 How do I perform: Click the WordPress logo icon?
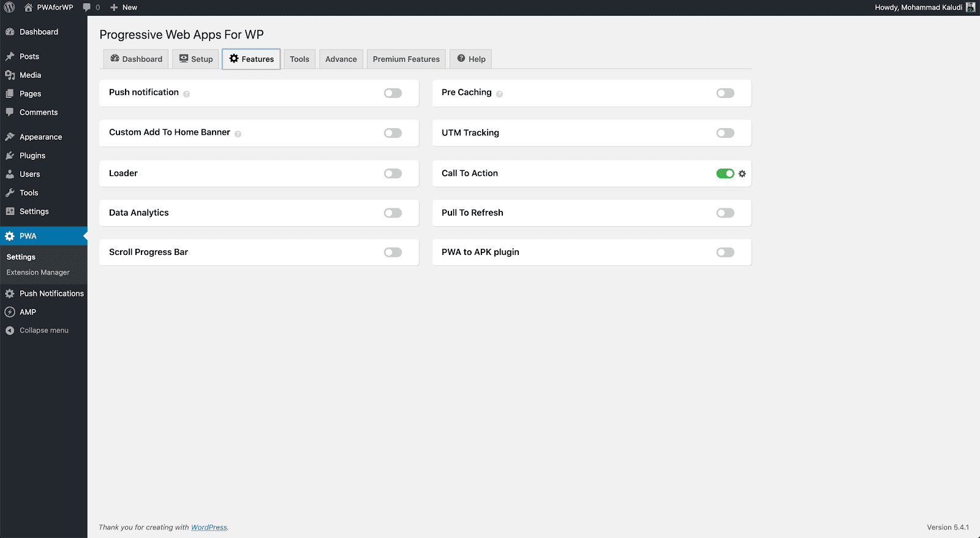[9, 7]
